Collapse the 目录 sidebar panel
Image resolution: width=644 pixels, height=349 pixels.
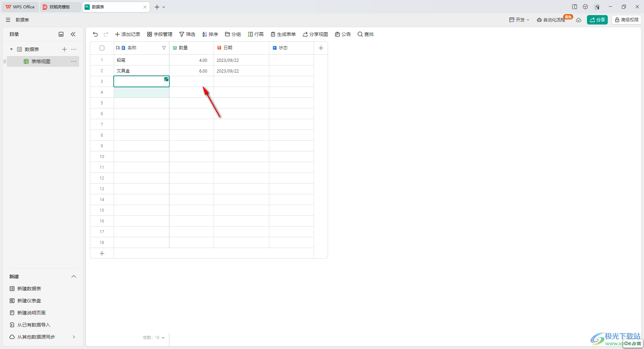click(73, 34)
